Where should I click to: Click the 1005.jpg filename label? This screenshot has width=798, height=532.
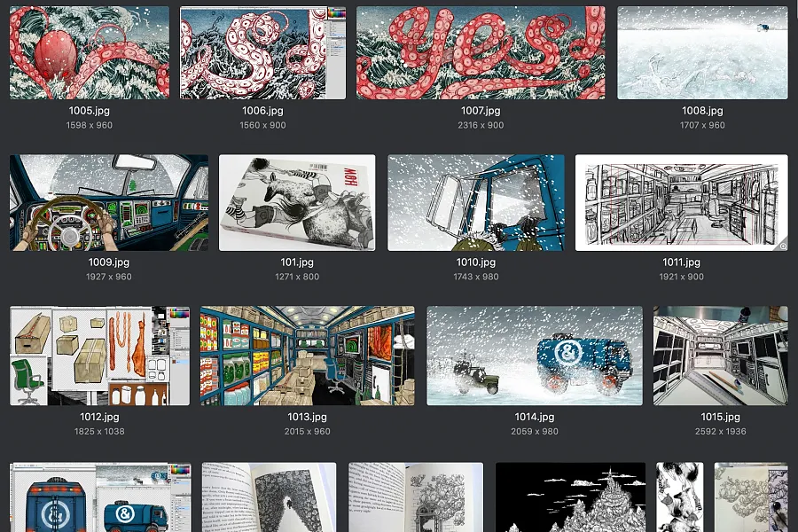coord(90,111)
